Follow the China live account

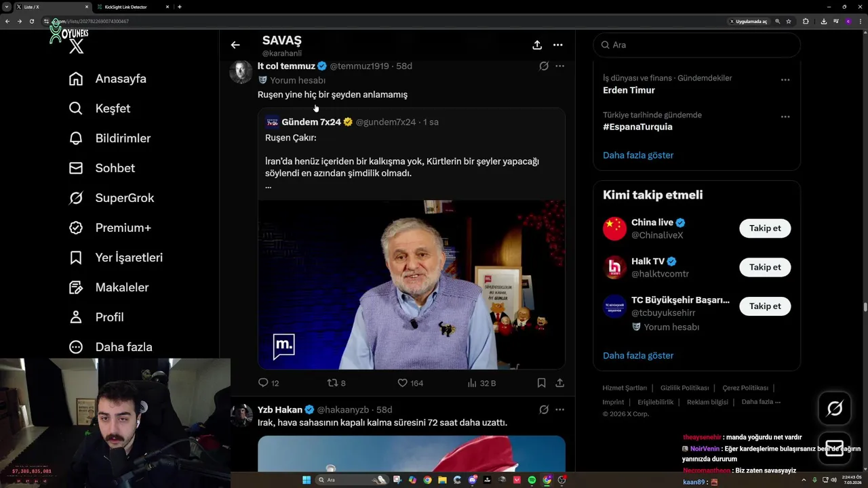click(x=765, y=228)
